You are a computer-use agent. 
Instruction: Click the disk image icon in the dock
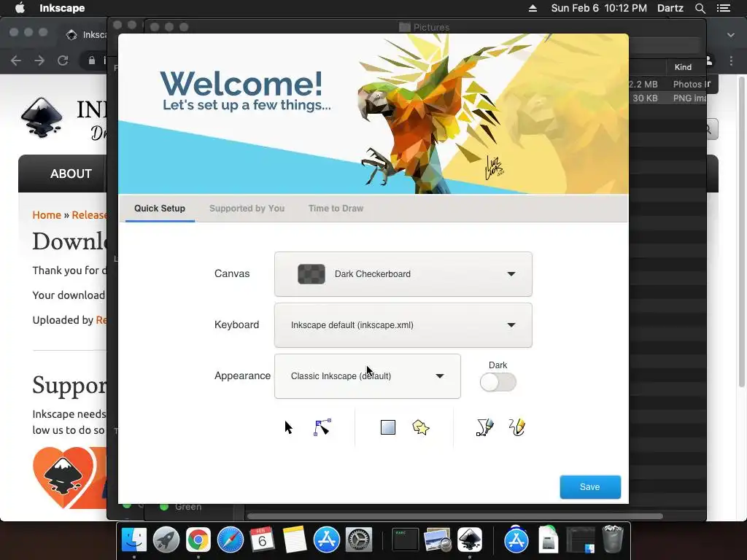point(549,540)
